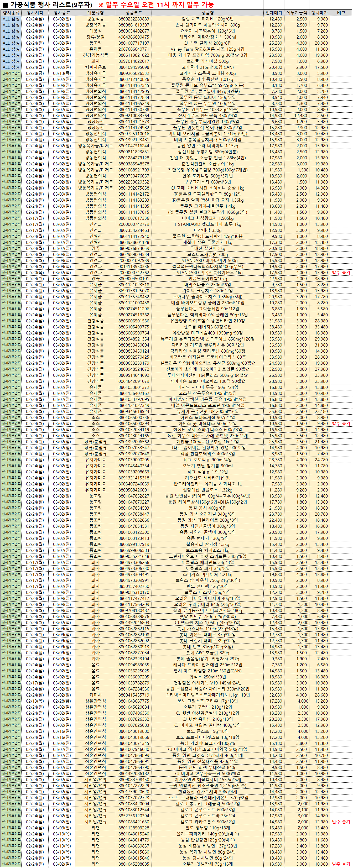Select cell 임금님표이천쌀10kg
This screenshot has width=353, height=868.
[x=208, y=279]
